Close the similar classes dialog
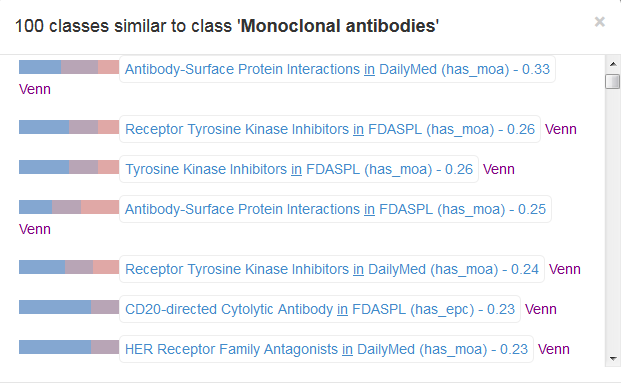Screen dimensions: 621x388 click(x=600, y=22)
